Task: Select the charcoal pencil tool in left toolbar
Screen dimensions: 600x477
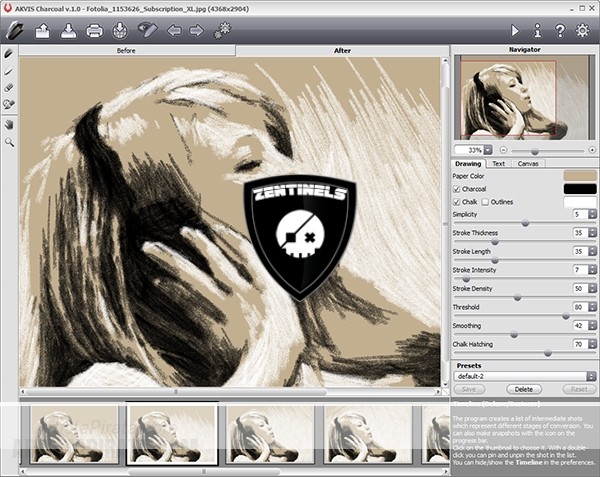Action: point(9,54)
